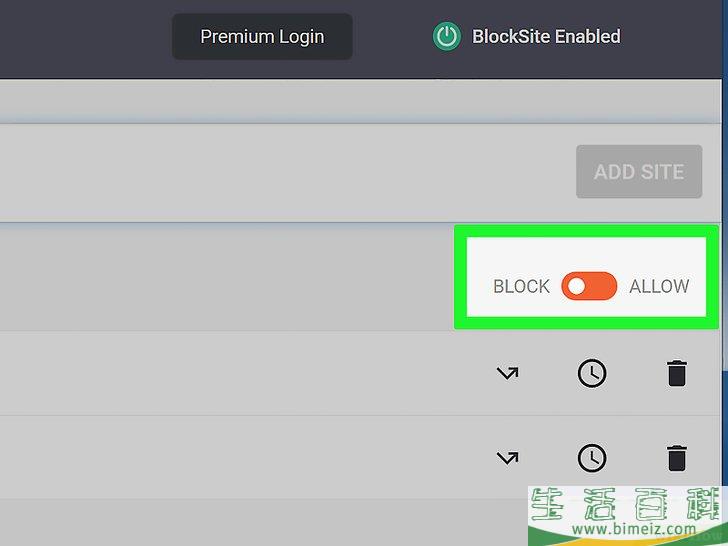Open schedule clock icon on second site row
Screen dimensions: 728x546
[x=592, y=458]
